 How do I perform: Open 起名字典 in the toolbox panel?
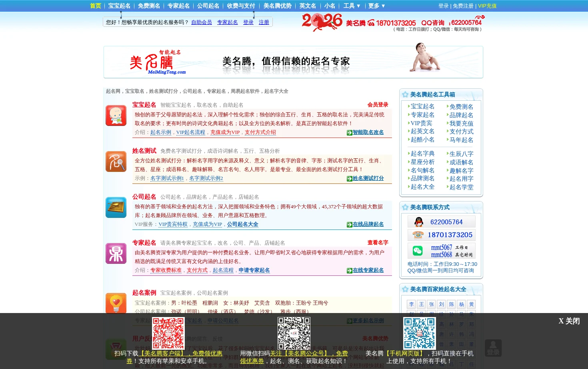click(422, 154)
